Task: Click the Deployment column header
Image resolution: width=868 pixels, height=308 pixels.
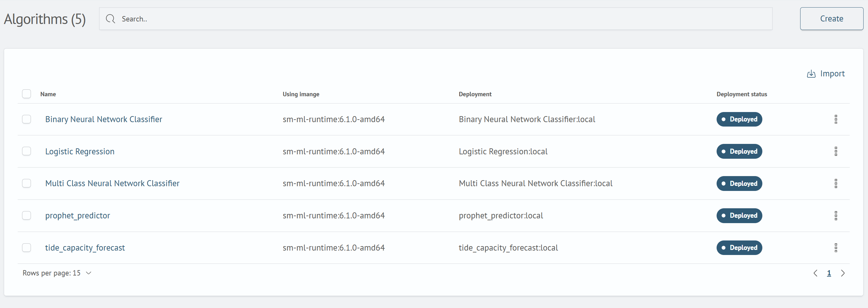Action: [x=475, y=94]
